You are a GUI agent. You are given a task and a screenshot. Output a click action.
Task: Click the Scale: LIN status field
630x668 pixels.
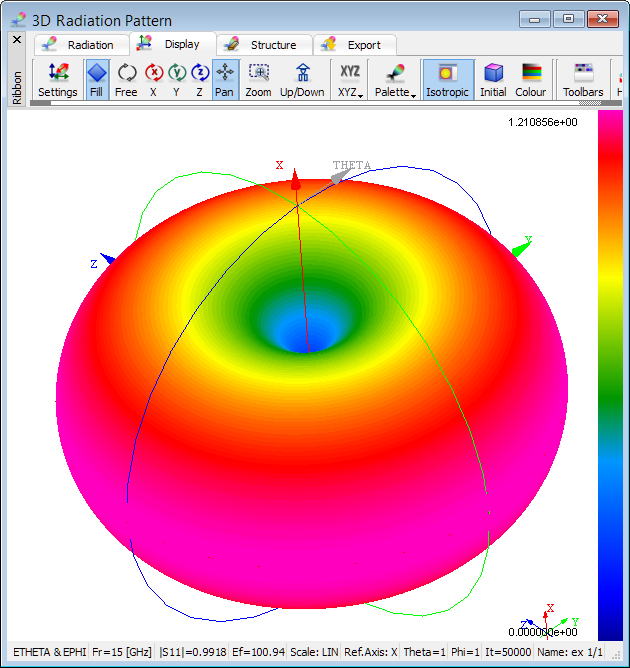tap(314, 652)
